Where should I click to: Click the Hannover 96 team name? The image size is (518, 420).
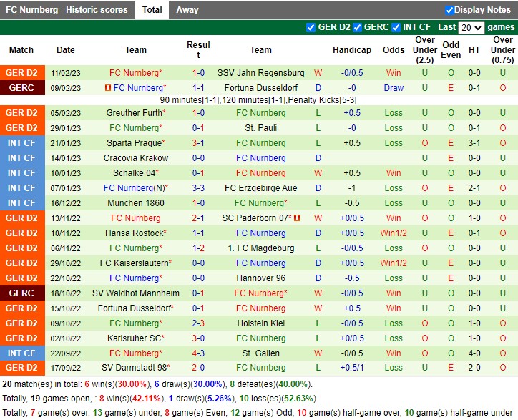pyautogui.click(x=260, y=278)
